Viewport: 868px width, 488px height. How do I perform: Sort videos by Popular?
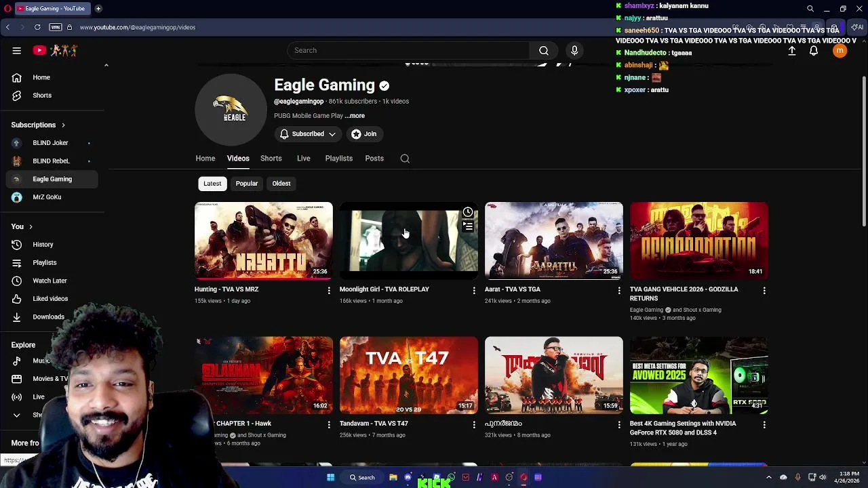point(247,184)
